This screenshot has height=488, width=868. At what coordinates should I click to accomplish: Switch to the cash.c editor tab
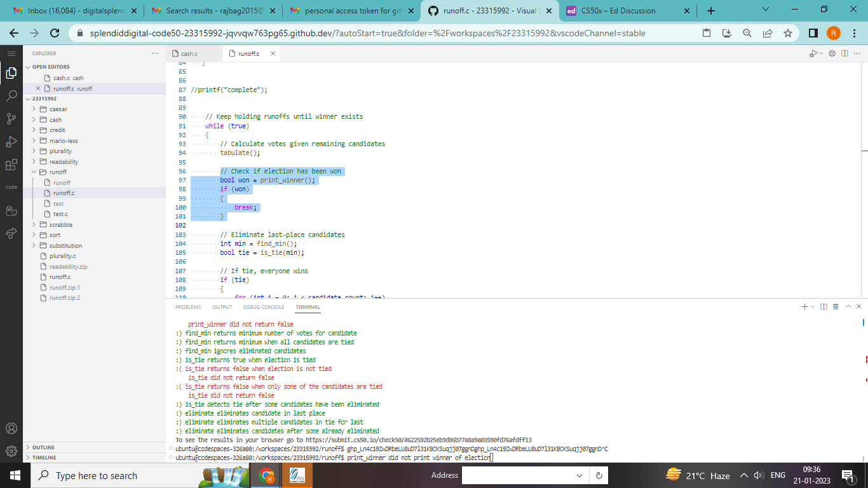[x=189, y=54]
